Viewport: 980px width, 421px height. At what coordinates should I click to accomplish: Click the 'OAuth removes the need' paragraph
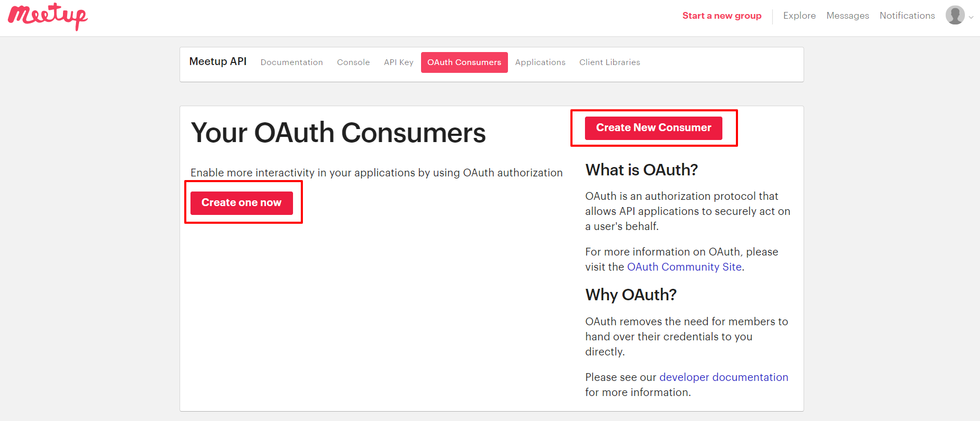pos(687,337)
